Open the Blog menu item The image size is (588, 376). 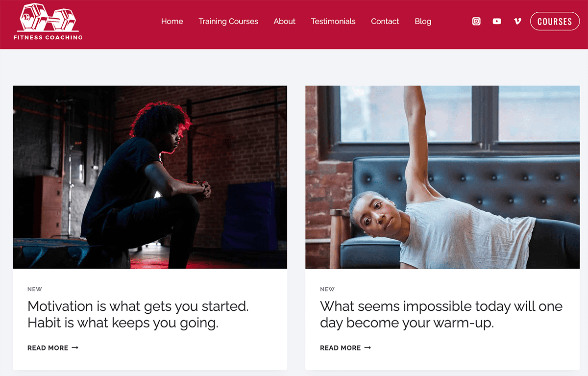pos(423,21)
